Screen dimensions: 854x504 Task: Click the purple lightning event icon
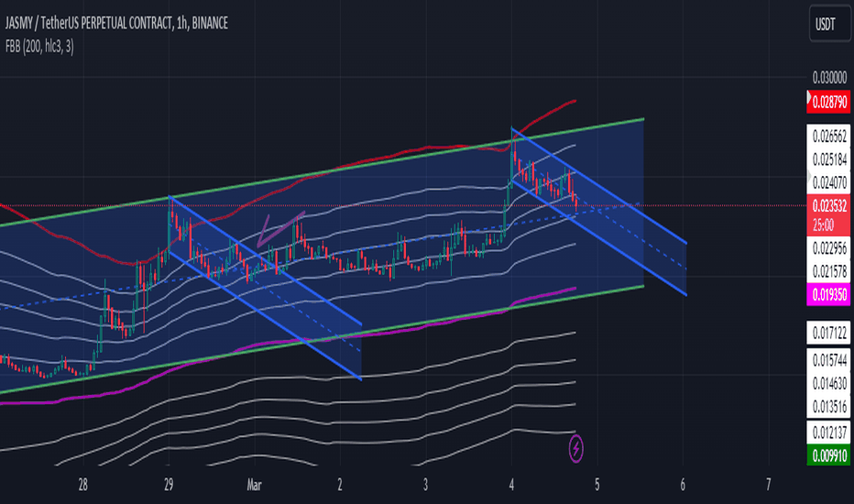pyautogui.click(x=575, y=449)
